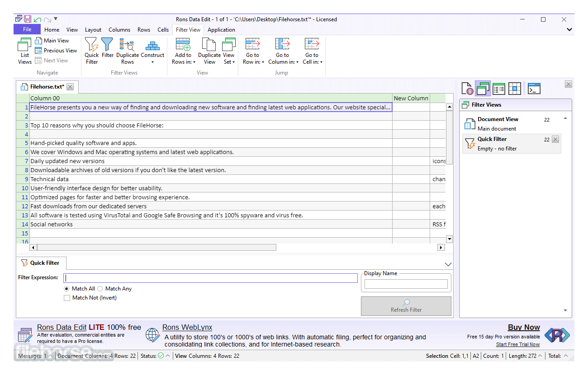This screenshot has height=375, width=588.
Task: Open the list details side panel icon
Action: coord(499,89)
